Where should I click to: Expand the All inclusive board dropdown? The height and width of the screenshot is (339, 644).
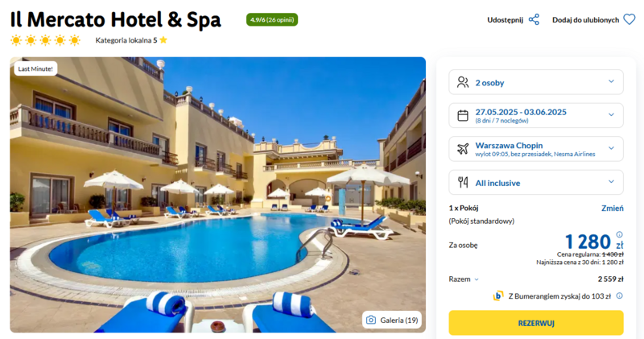click(536, 182)
